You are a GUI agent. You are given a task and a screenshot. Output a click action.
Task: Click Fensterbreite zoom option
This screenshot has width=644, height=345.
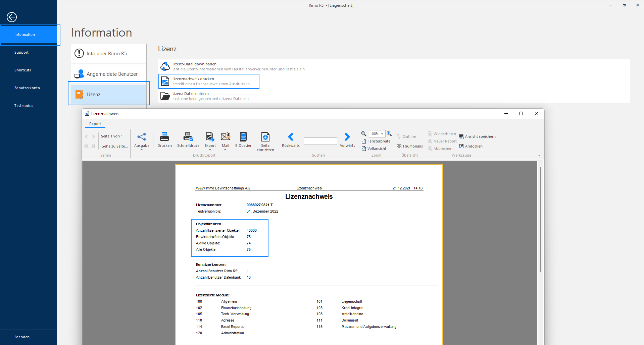tap(376, 141)
